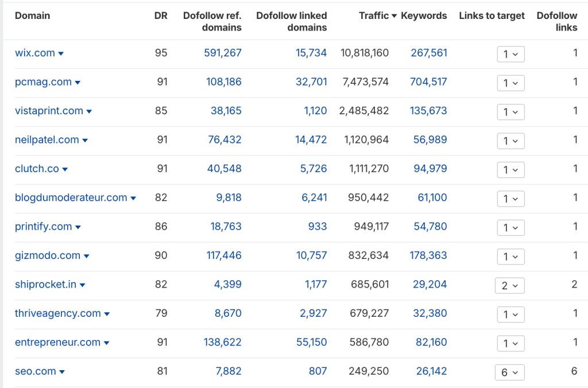Sort by Dofollow links column header
Screen dimensions: 588x388
pyautogui.click(x=557, y=21)
